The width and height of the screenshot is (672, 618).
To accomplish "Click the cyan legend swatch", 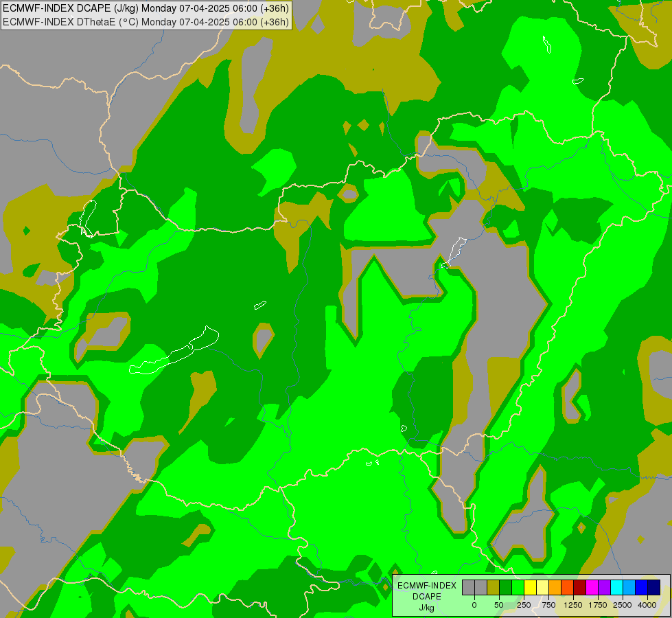I will click(x=616, y=587).
